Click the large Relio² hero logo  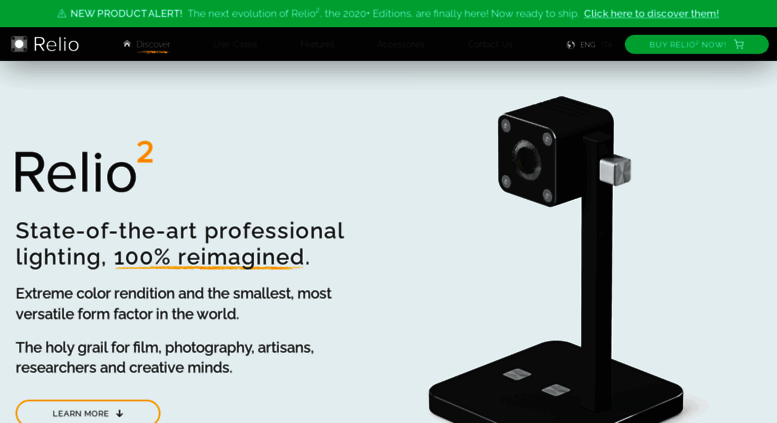coord(84,167)
